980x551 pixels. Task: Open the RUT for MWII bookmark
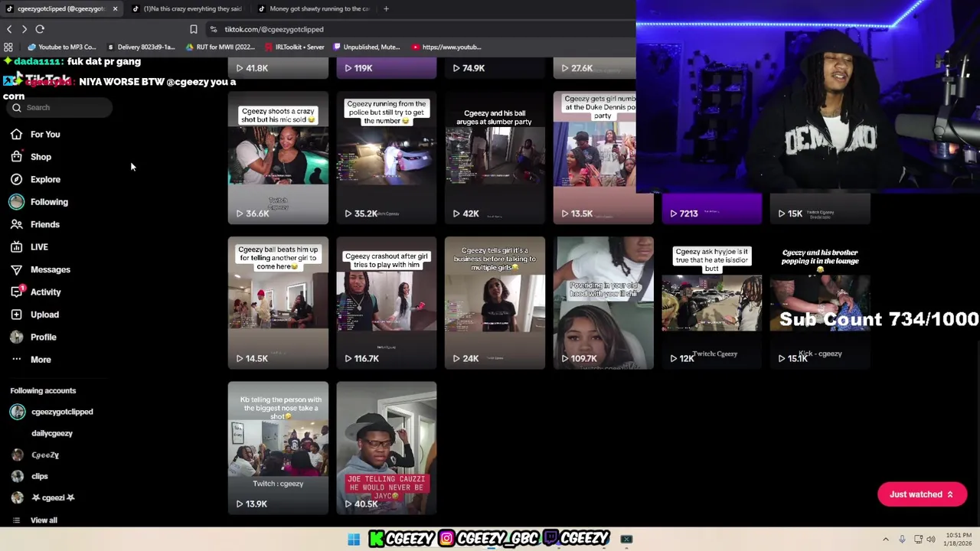pos(220,47)
